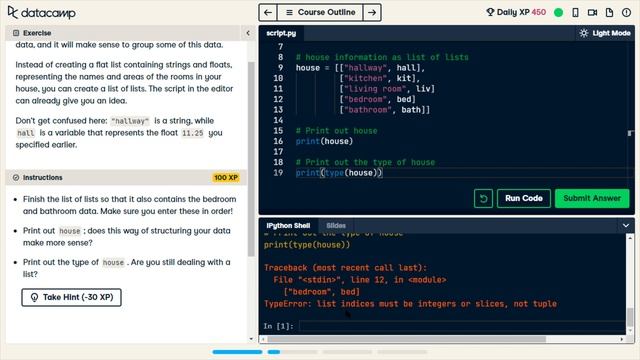This screenshot has width=640, height=360.
Task: Open the document notes icon
Action: click(x=609, y=12)
